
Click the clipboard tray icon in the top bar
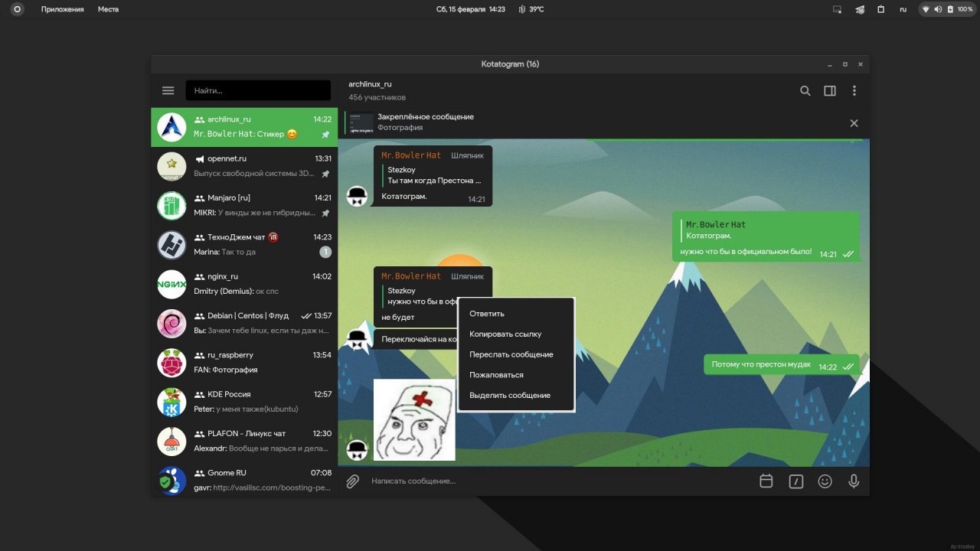tap(881, 9)
